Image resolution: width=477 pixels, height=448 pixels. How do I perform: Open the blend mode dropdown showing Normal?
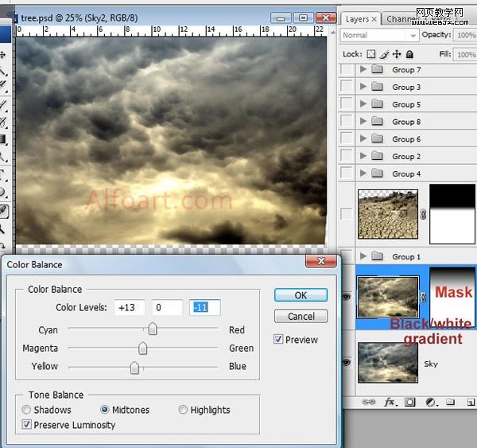pos(379,36)
